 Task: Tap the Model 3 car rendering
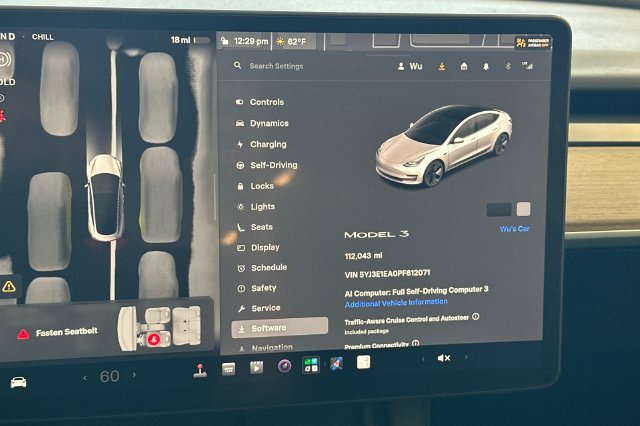coord(444,146)
